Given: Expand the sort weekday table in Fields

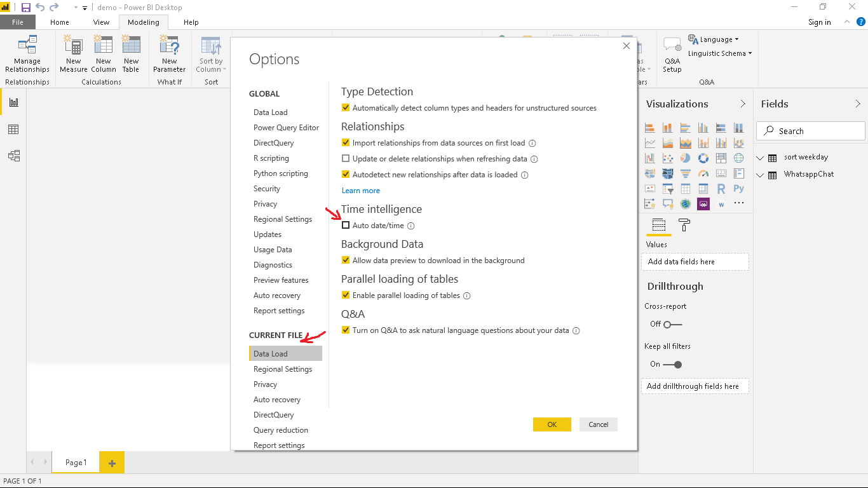Looking at the screenshot, I should coord(761,158).
